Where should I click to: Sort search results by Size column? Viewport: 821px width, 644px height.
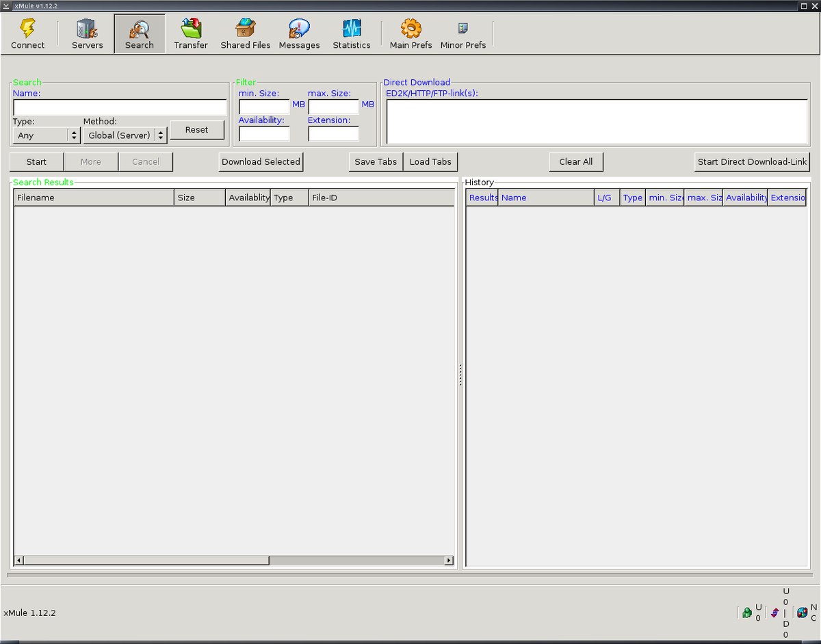point(200,198)
